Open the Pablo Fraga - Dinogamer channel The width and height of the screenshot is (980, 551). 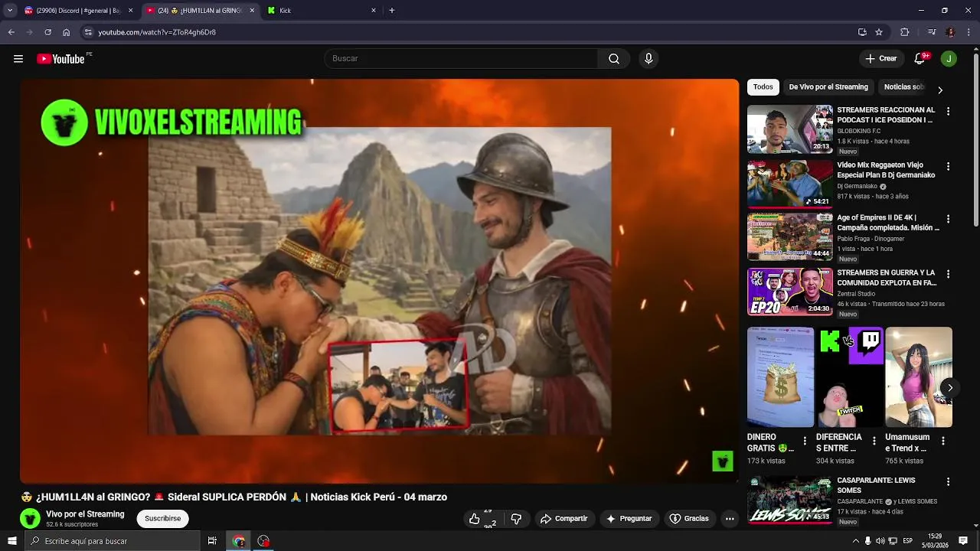(871, 239)
